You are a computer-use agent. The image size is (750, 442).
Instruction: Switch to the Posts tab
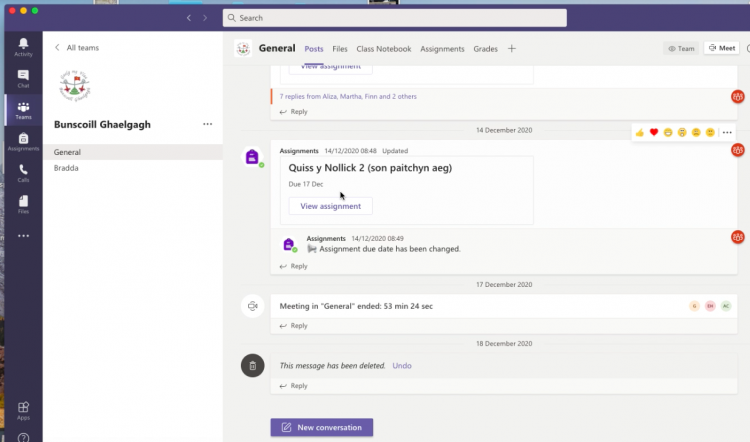coord(314,49)
